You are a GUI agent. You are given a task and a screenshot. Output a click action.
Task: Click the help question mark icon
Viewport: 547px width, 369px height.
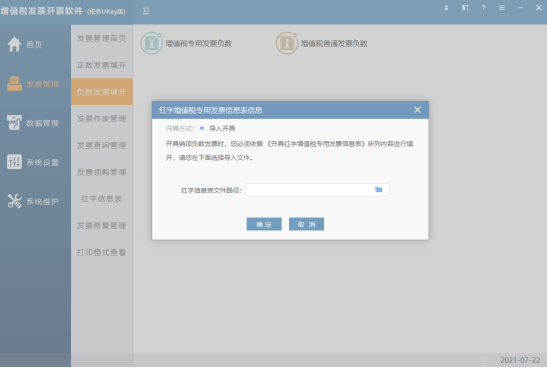(x=483, y=8)
